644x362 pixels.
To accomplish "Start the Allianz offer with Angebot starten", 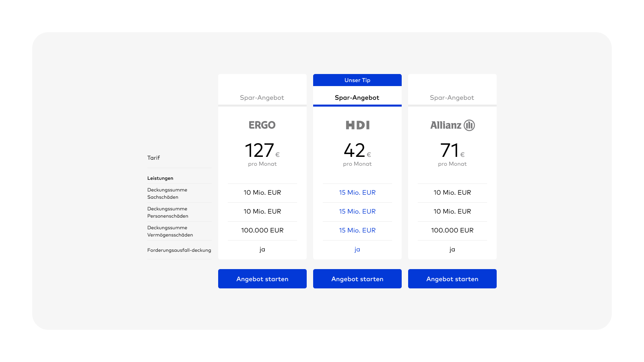I will [x=452, y=279].
